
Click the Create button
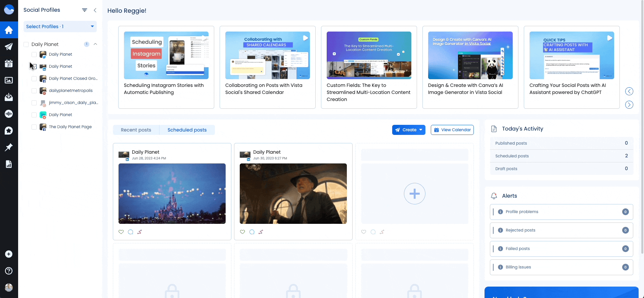[409, 130]
